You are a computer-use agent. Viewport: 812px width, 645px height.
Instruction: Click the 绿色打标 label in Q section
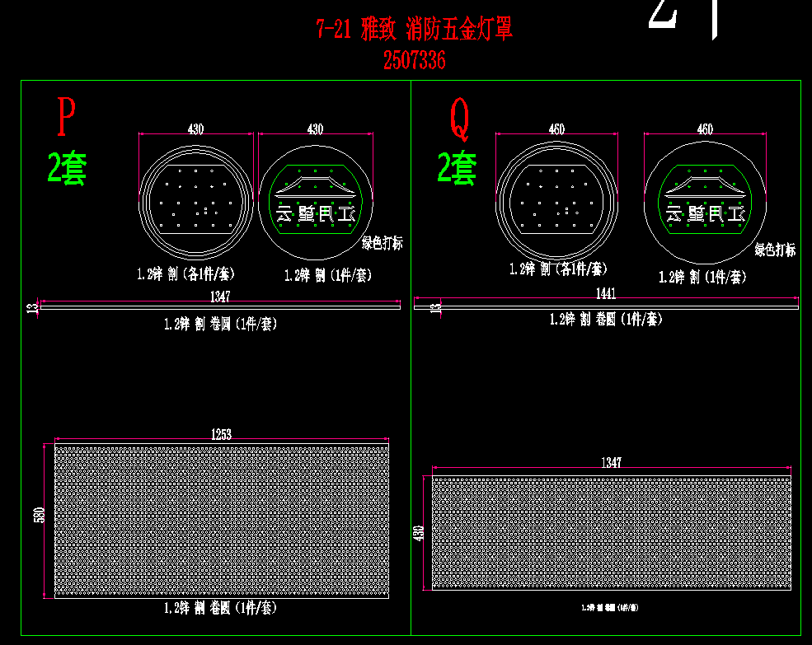click(x=775, y=250)
